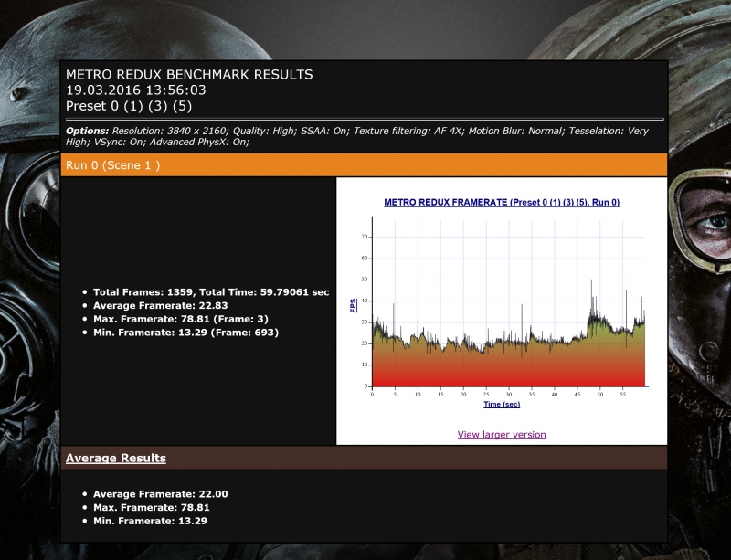731x560 pixels.
Task: Click the "Resolution: 3840 x 2160" option text
Action: point(170,131)
